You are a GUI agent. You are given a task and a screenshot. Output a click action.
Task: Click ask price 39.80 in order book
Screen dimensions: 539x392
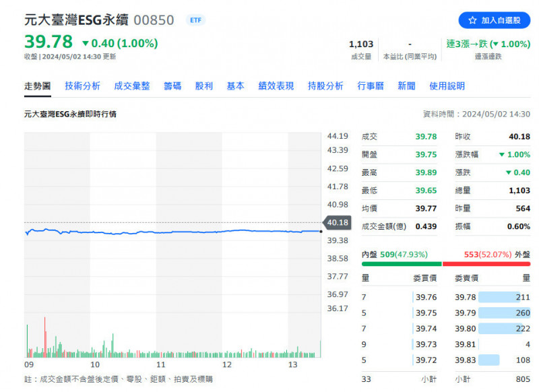(466, 329)
